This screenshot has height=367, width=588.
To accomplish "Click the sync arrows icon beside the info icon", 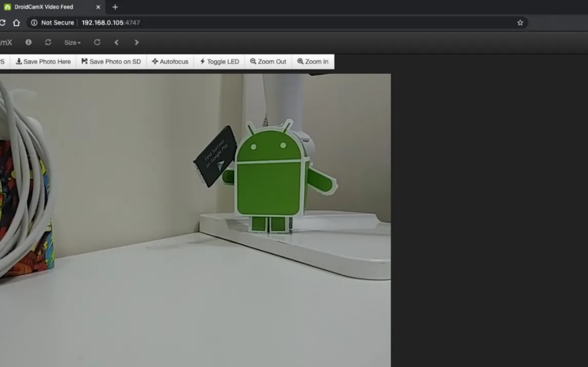I will 48,43.
